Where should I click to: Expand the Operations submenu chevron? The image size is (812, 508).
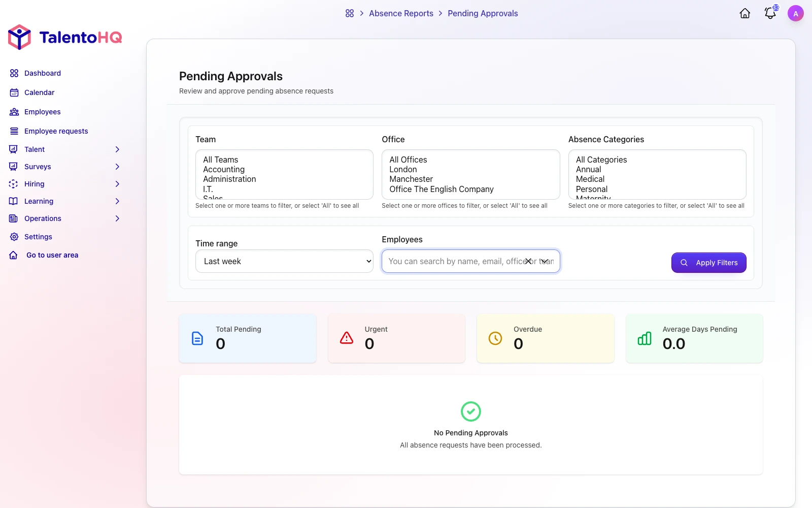117,218
